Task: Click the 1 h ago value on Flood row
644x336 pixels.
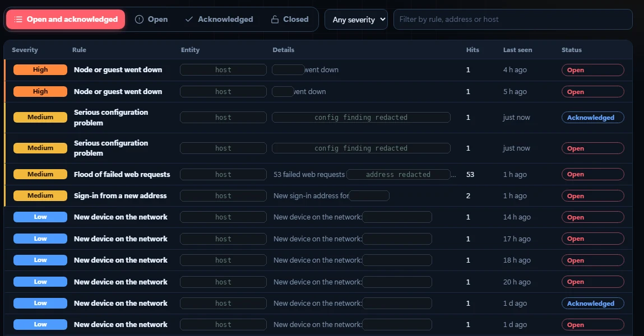Action: click(515, 174)
